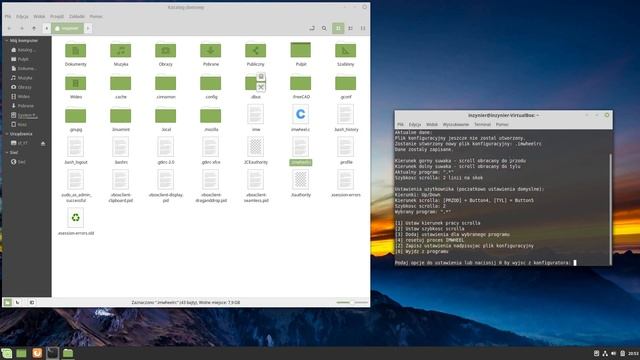Image resolution: width=640 pixels, height=360 pixels.
Task: Select the .cache folder
Action: 120,83
